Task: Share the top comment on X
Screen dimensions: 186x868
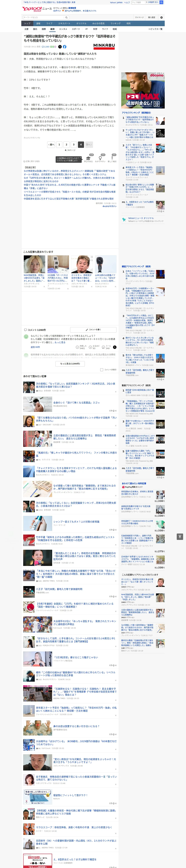Action: 115,347
